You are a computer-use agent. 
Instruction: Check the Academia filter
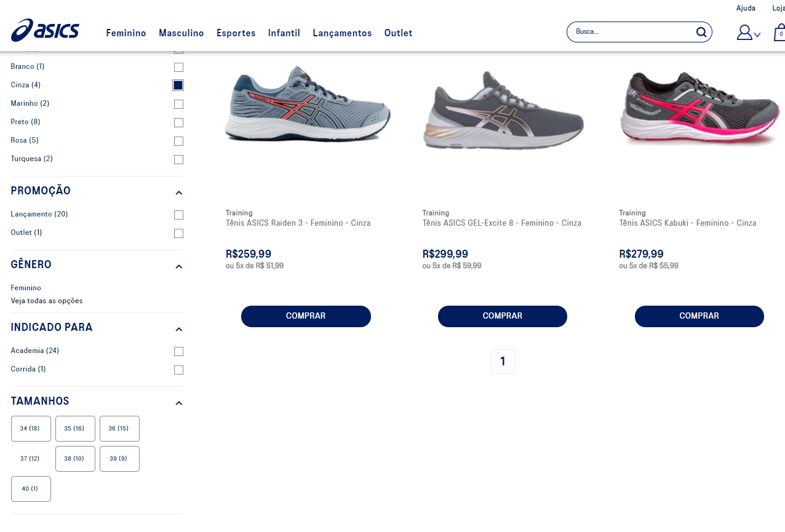pos(178,351)
